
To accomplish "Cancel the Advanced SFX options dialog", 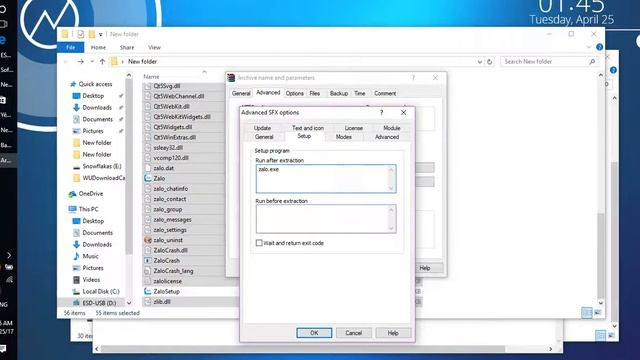I will (x=353, y=333).
